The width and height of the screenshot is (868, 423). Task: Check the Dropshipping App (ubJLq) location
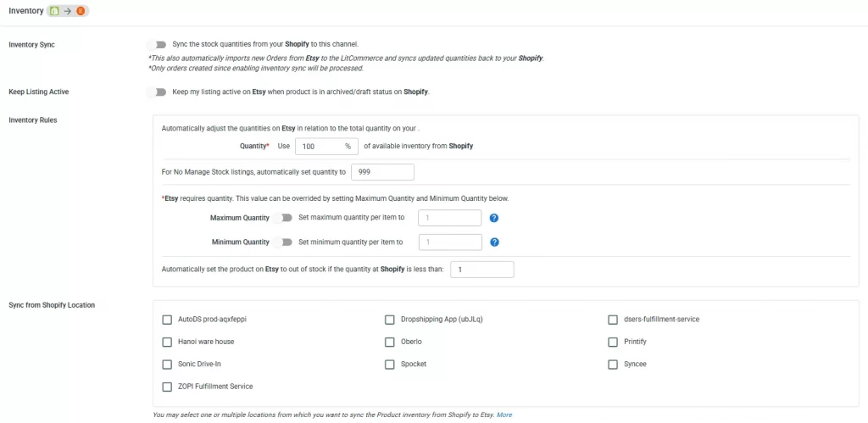[x=390, y=320]
